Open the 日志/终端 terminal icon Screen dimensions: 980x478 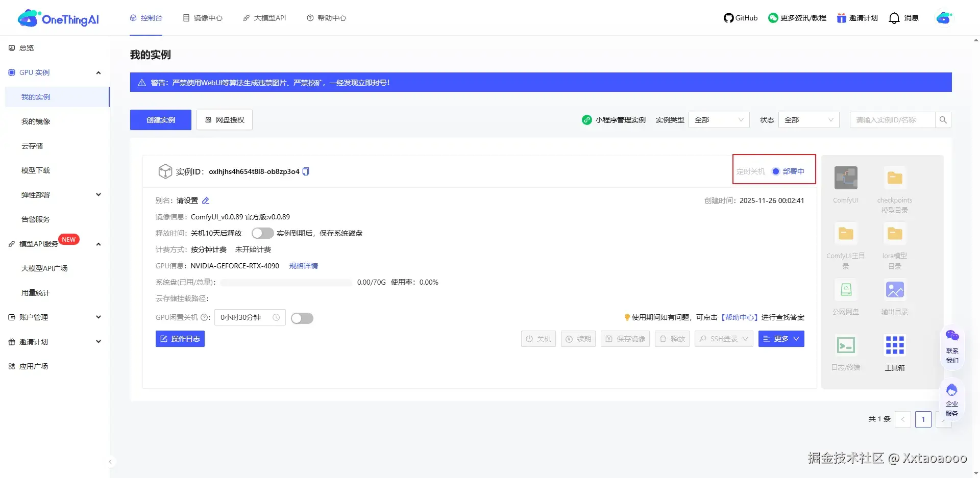(846, 345)
